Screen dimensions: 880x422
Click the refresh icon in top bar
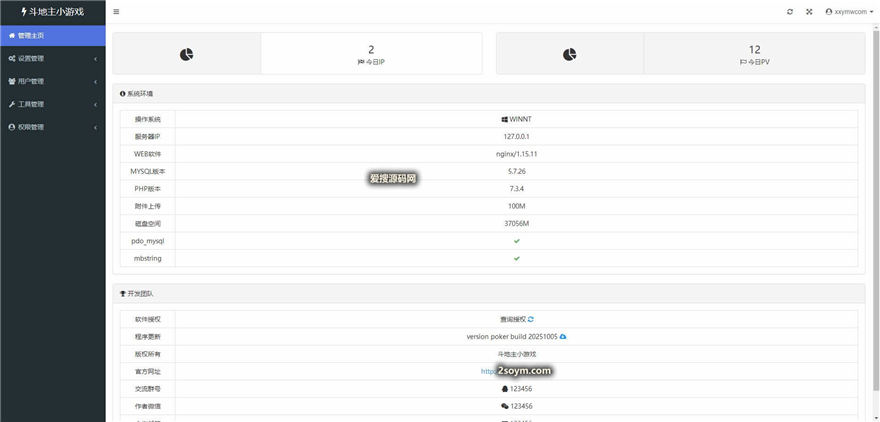(x=790, y=12)
